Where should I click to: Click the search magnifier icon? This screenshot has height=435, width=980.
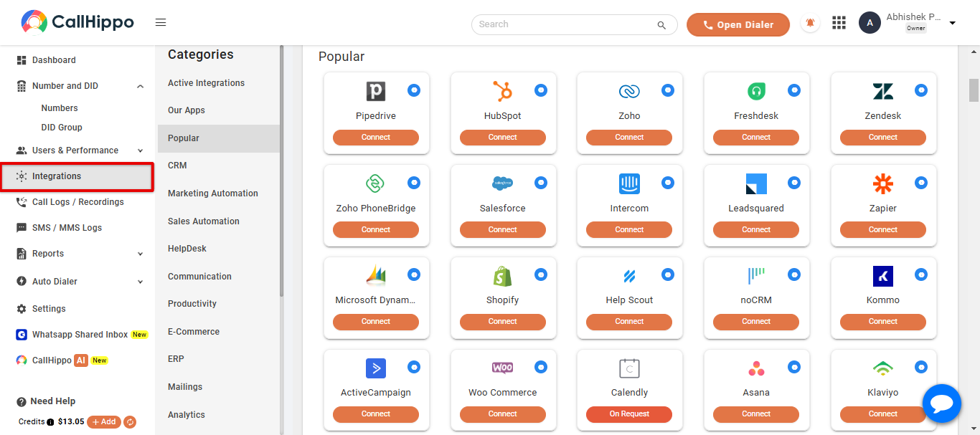pyautogui.click(x=661, y=25)
